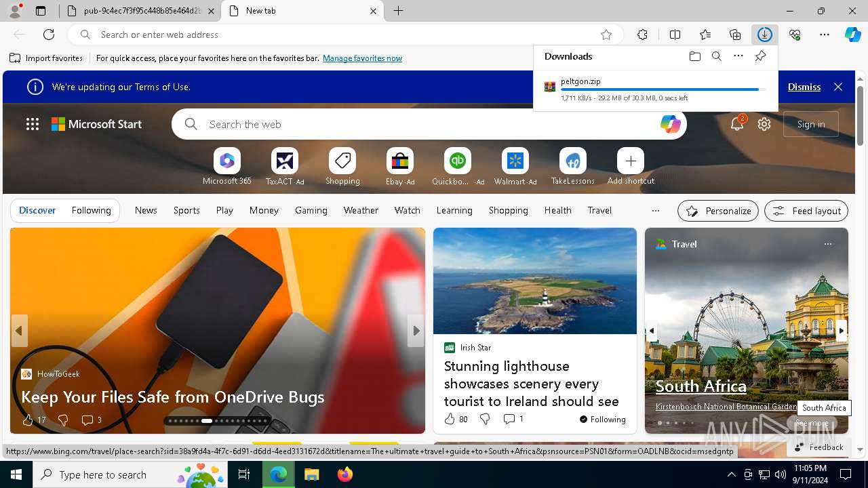
Task: Refresh the current page
Action: coord(49,35)
